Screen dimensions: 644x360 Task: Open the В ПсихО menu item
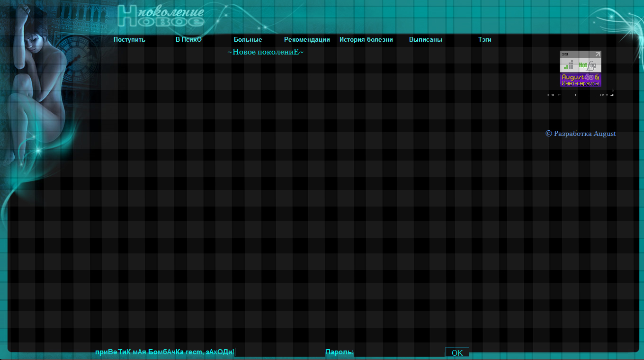(x=188, y=40)
